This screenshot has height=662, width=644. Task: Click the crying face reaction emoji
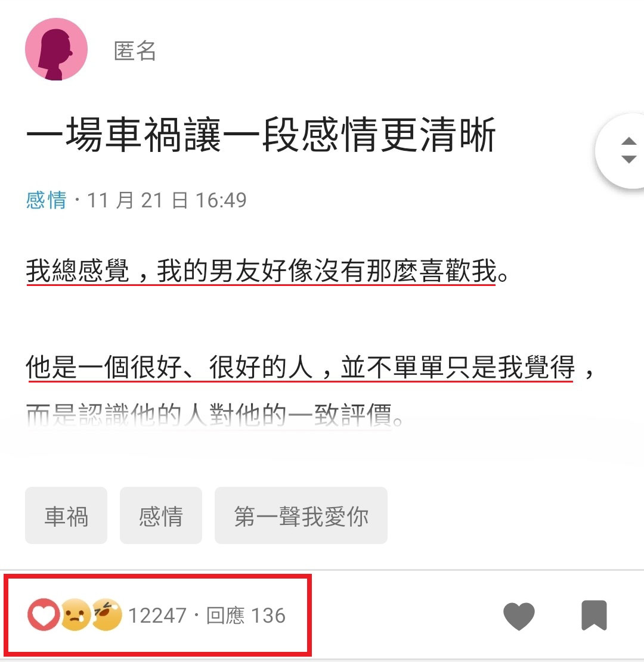(76, 615)
